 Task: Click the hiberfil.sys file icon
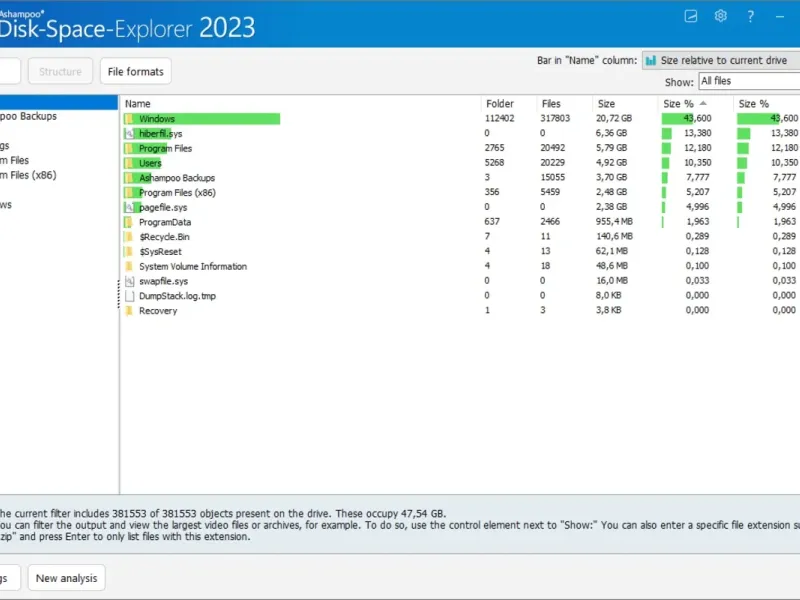129,134
